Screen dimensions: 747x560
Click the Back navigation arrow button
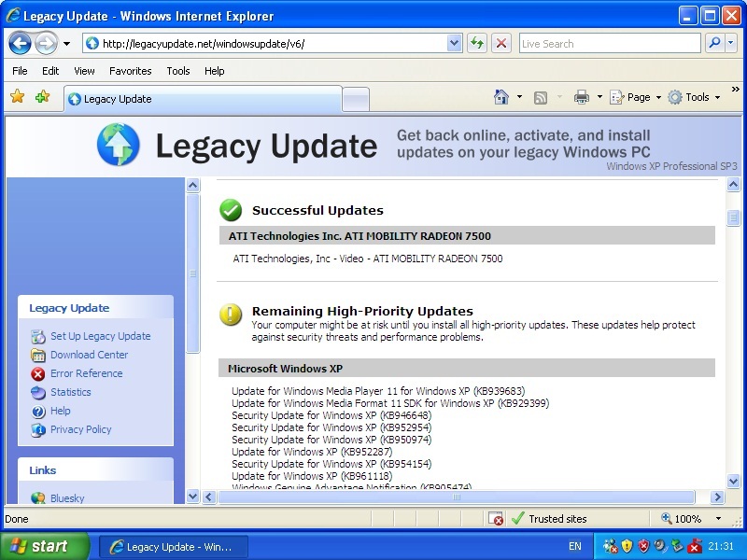tap(20, 43)
